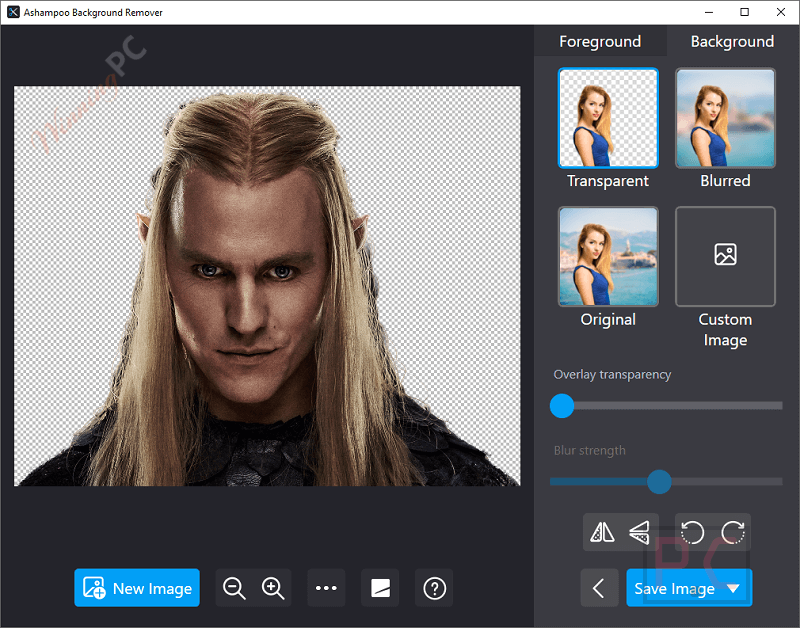
Task: Load a New Image
Action: (137, 588)
